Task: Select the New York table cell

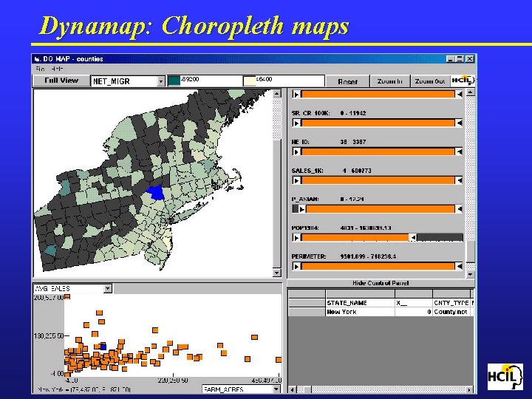Action: click(360, 312)
